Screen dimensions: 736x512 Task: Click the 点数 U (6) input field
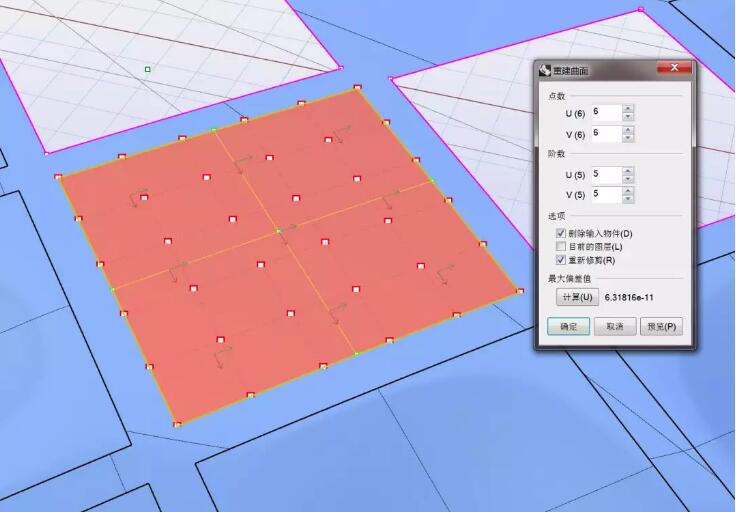[x=607, y=113]
